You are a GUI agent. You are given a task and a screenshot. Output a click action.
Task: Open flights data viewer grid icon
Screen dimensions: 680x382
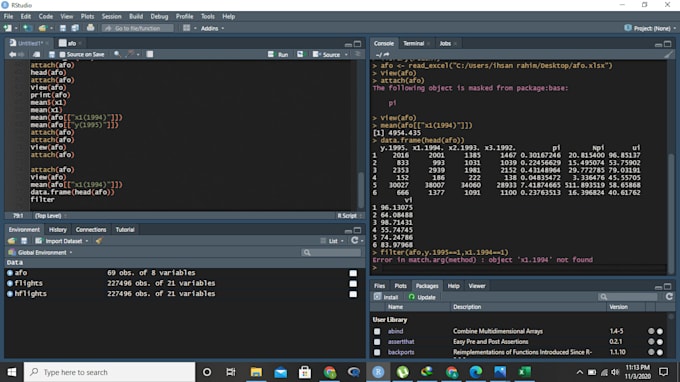click(x=353, y=284)
